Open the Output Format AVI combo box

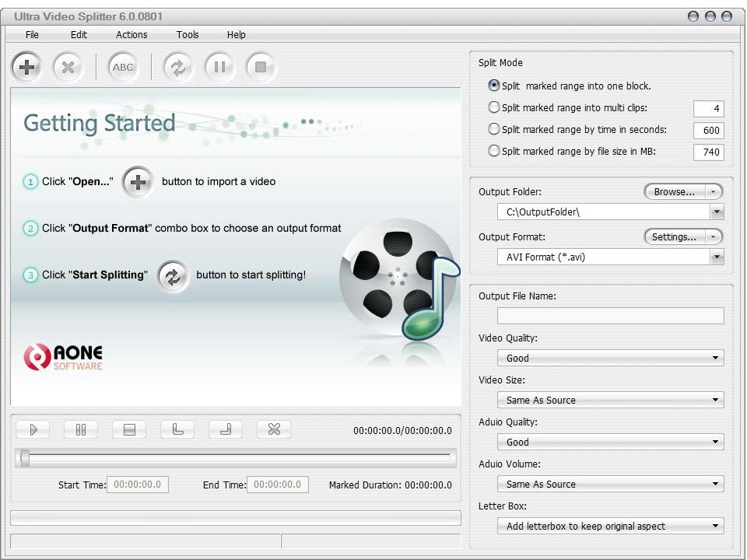pos(611,257)
